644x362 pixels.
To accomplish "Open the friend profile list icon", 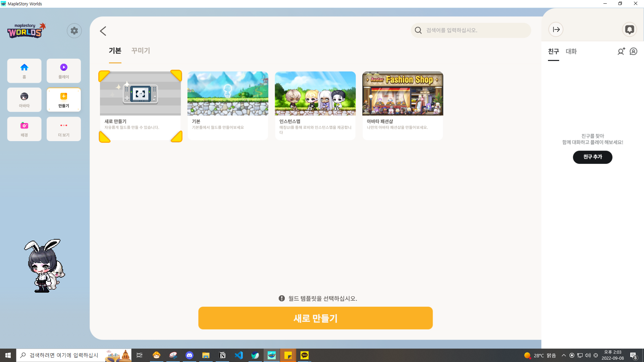I will pos(633,51).
